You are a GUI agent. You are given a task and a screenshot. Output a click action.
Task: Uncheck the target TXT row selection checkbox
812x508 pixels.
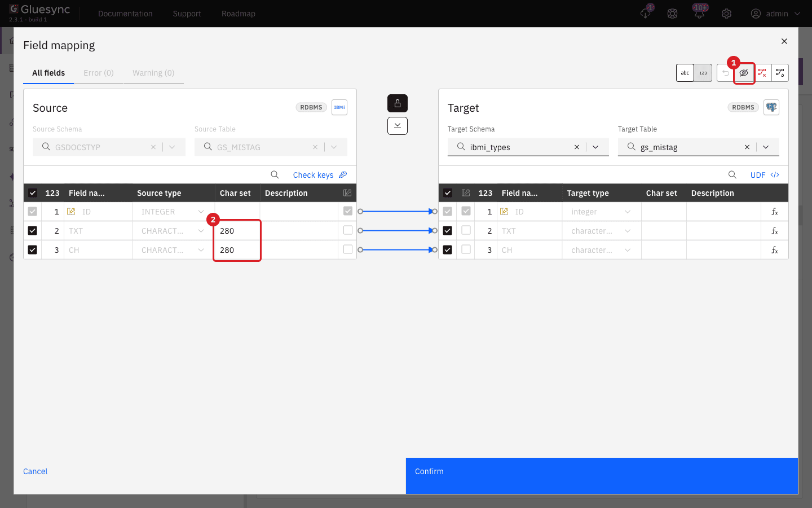click(448, 231)
